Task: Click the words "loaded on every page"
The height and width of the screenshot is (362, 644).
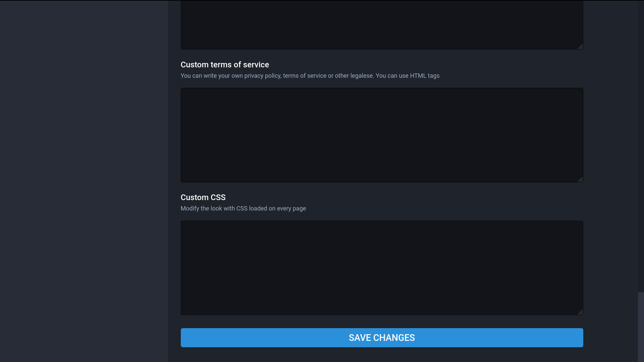Action: pos(277,208)
